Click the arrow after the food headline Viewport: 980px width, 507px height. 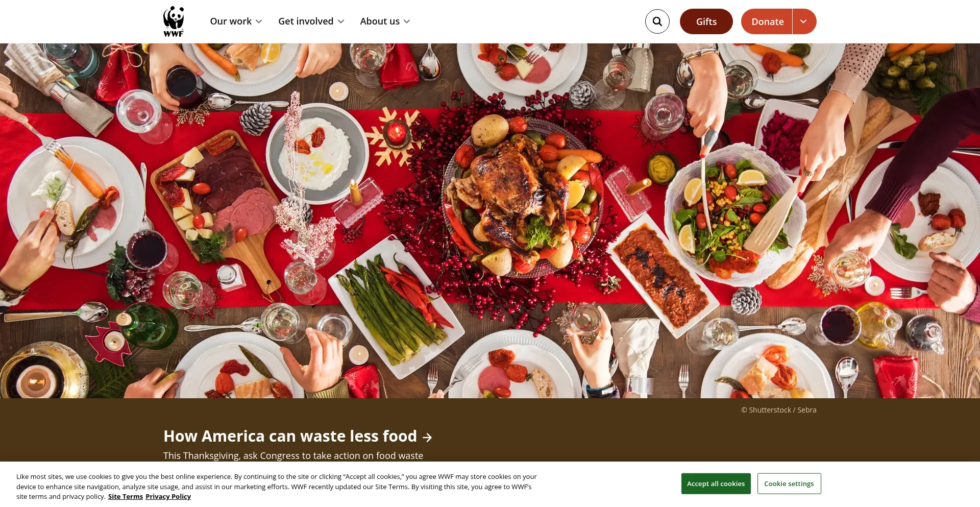[428, 438]
